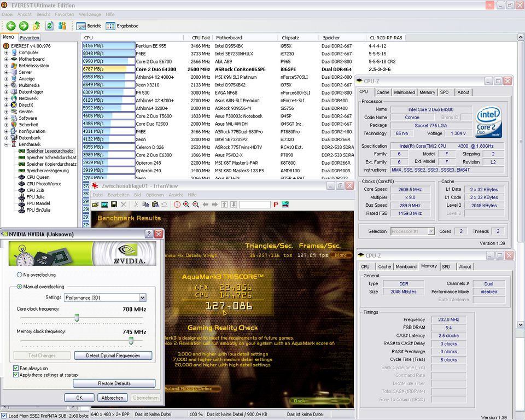Click IrfanView next file right arrow
This screenshot has width=525, height=420.
pyautogui.click(x=214, y=205)
